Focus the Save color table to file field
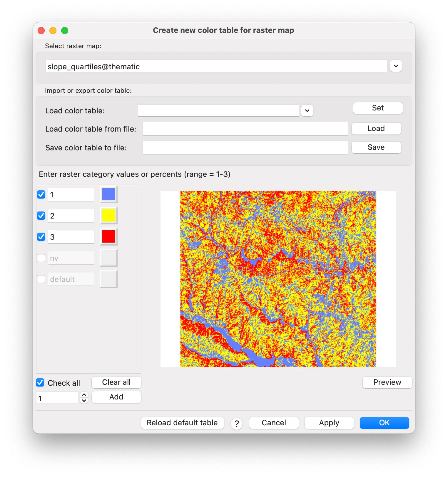 245,147
